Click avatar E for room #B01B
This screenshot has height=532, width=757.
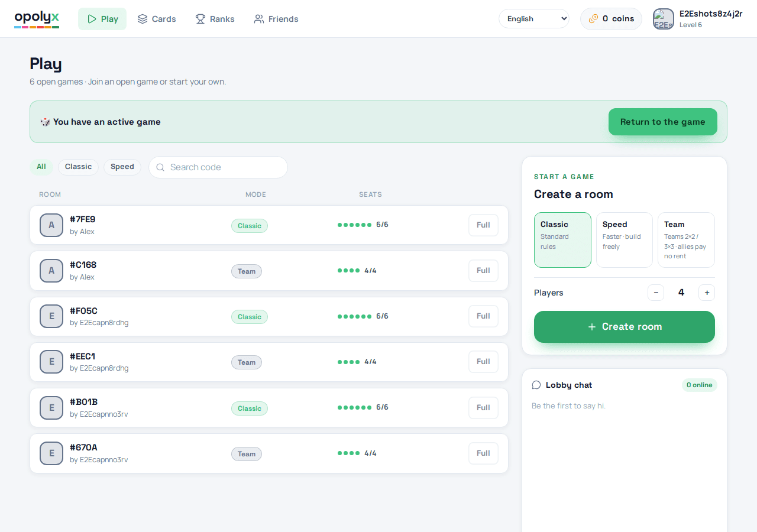[51, 408]
